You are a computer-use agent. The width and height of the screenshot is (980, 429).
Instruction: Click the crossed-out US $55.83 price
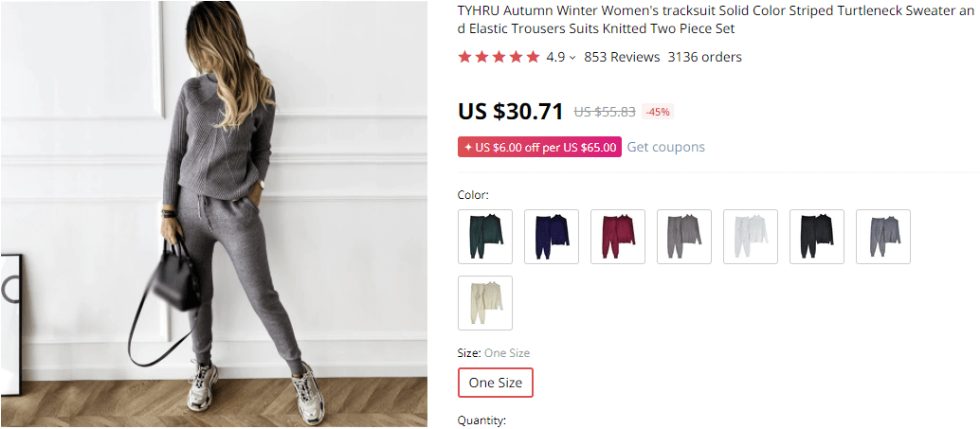click(605, 112)
